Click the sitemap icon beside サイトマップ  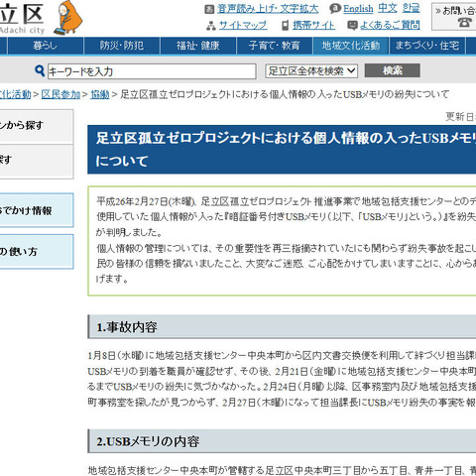(x=211, y=26)
